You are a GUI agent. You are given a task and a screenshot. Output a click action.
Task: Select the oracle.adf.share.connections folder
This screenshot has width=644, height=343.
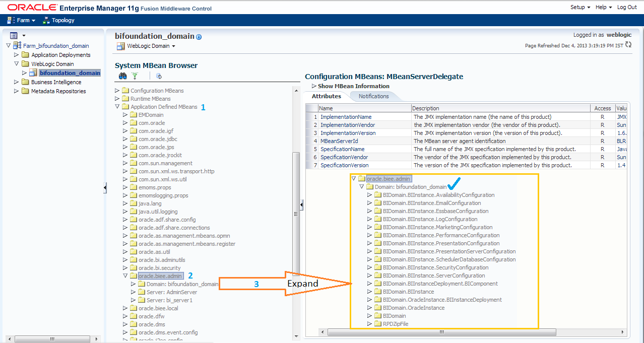[x=174, y=228]
